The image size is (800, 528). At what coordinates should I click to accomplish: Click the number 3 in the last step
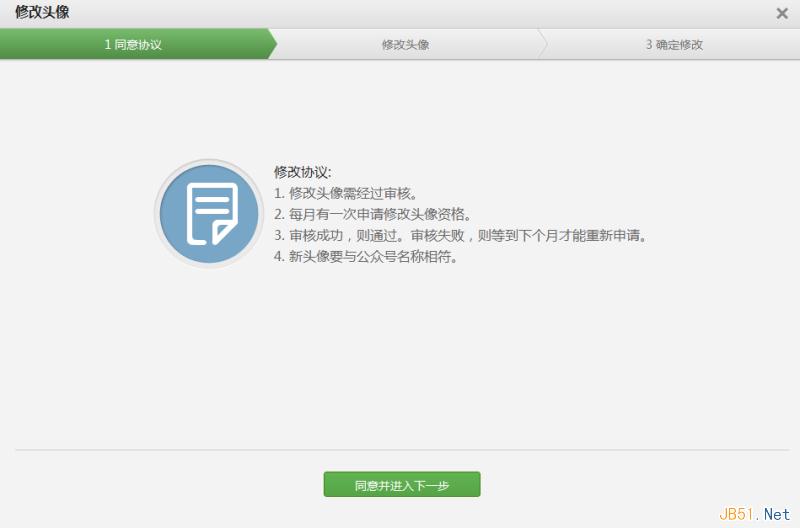coord(649,45)
